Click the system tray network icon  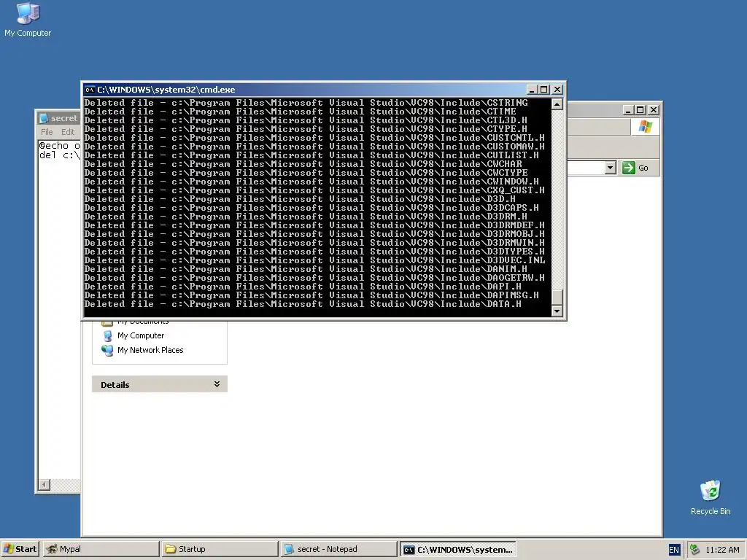[x=694, y=550]
